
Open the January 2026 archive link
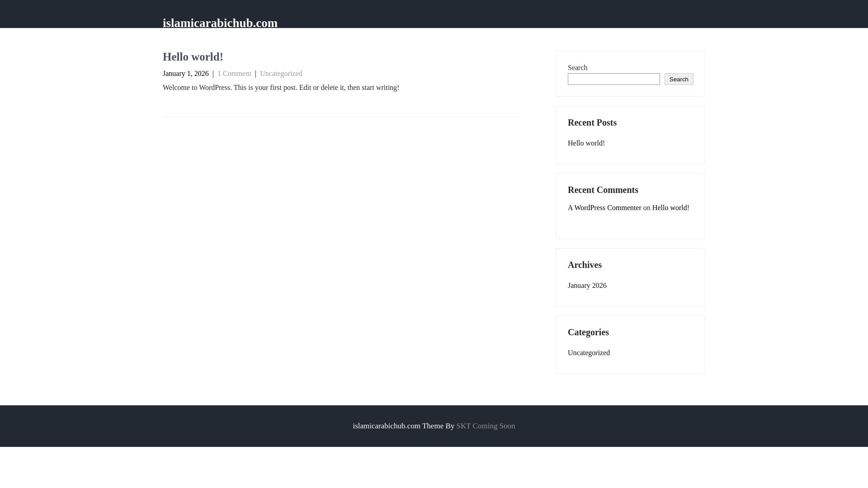pyautogui.click(x=587, y=286)
